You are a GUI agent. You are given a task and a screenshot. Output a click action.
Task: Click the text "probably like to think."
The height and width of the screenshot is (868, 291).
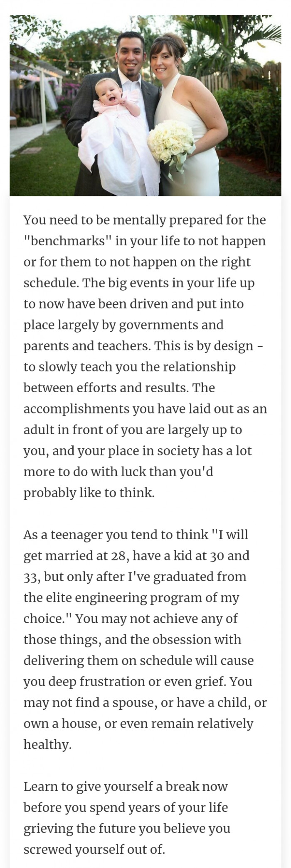point(89,492)
